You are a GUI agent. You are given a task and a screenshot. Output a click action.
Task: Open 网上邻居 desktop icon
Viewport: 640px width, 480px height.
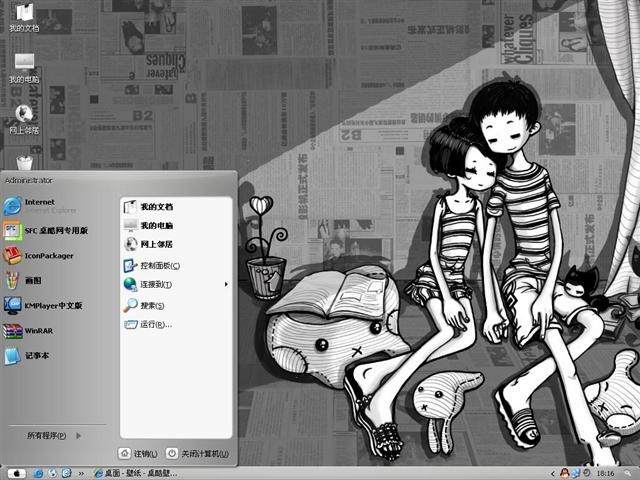coord(24,119)
